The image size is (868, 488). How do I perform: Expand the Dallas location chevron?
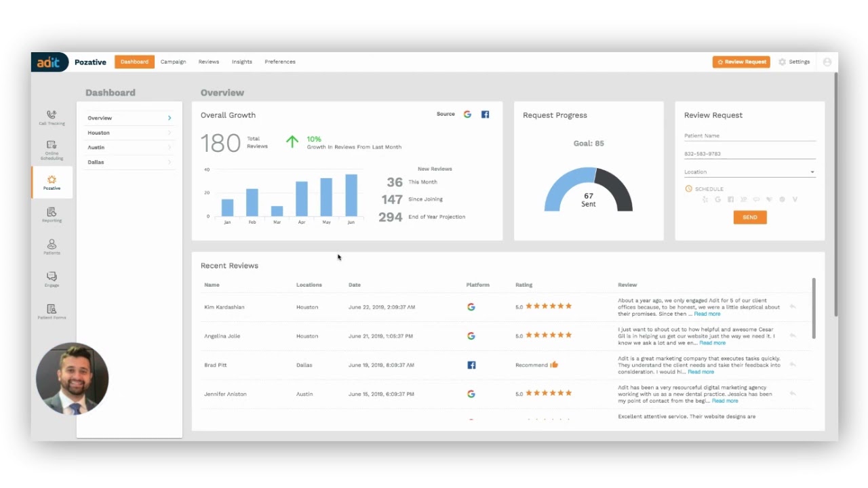[x=170, y=162]
